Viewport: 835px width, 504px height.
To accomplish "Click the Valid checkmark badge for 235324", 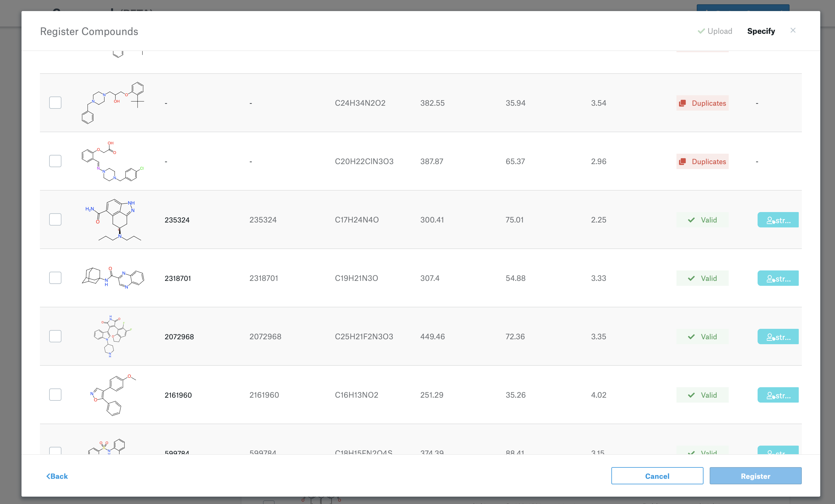I will click(x=702, y=220).
